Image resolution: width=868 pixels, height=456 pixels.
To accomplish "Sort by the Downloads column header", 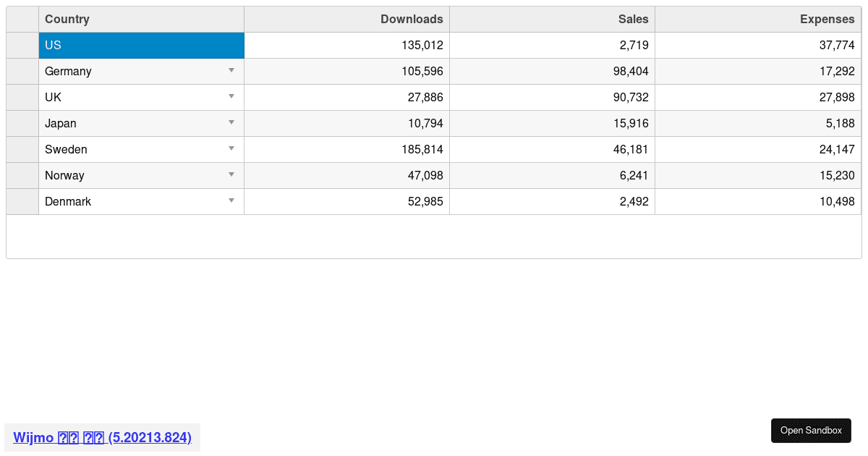I will [x=346, y=20].
